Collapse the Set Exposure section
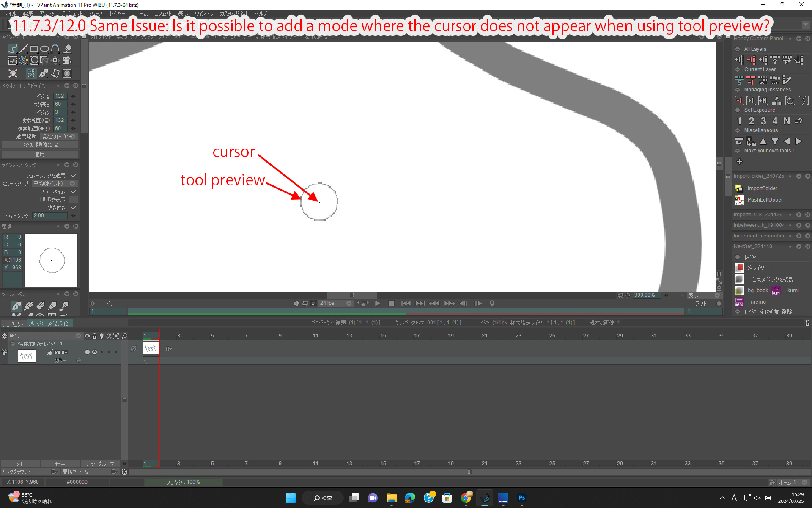 coord(738,110)
